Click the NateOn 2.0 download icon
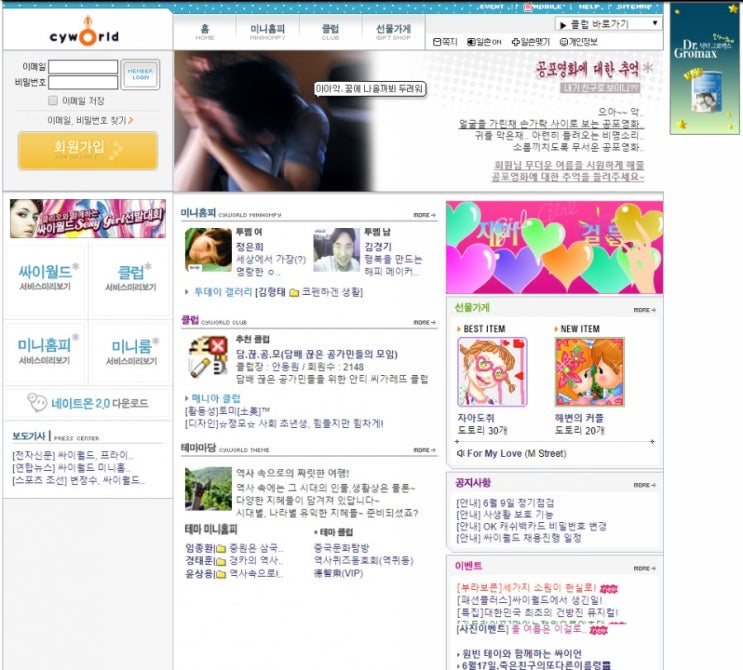743x670 pixels. coord(36,402)
